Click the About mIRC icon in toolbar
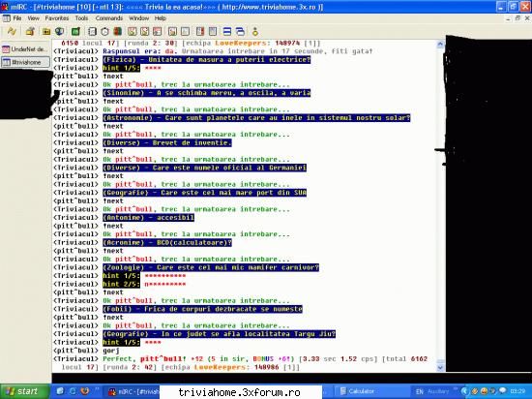Viewport: 532px width, 399px height. (x=255, y=32)
